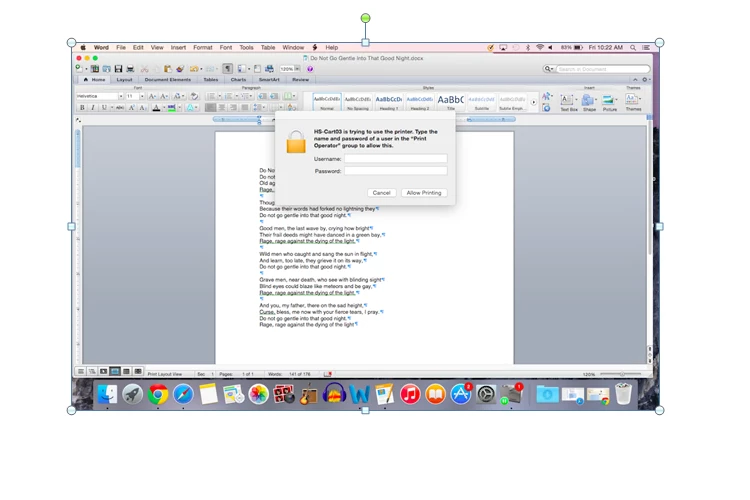Screen dimensions: 750x500
Task: Click Cancel in the printer dialog
Action: pyautogui.click(x=381, y=193)
